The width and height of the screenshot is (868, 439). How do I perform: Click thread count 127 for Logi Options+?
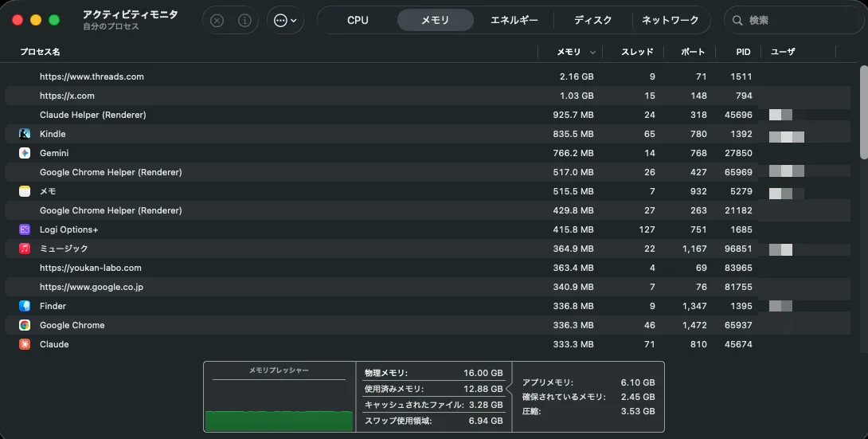pos(647,229)
